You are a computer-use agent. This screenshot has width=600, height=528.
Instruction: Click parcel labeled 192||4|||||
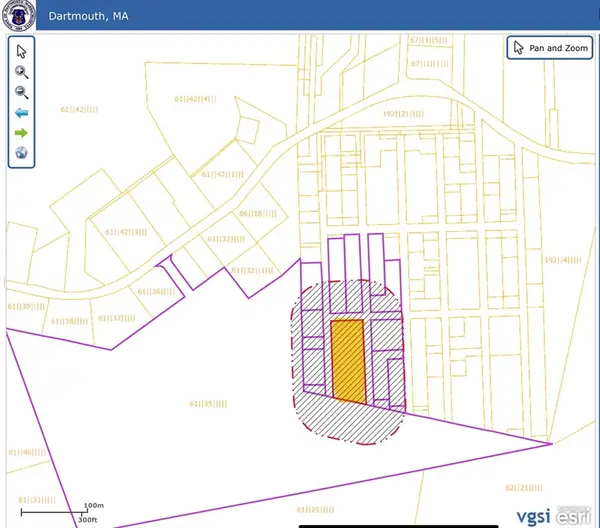click(x=563, y=260)
